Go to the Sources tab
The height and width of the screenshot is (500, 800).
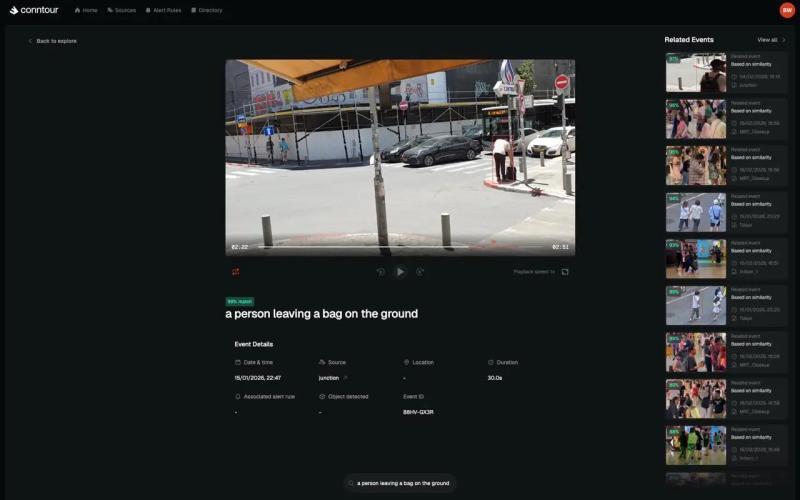121,10
